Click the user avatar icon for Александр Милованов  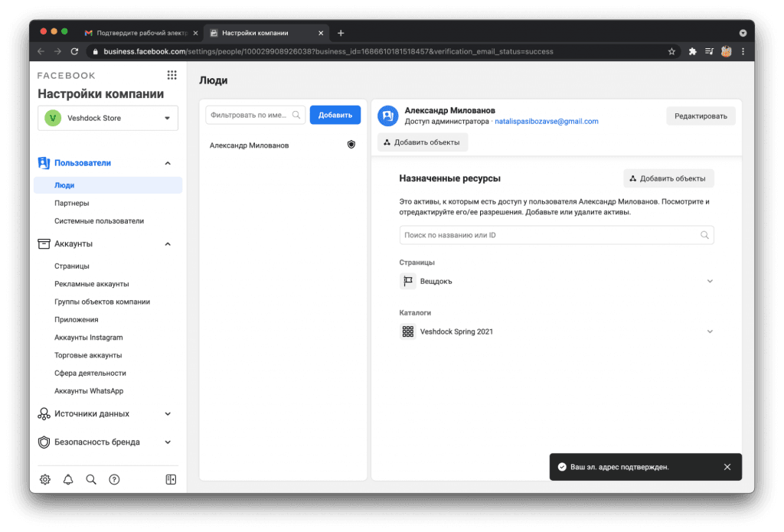pos(388,116)
